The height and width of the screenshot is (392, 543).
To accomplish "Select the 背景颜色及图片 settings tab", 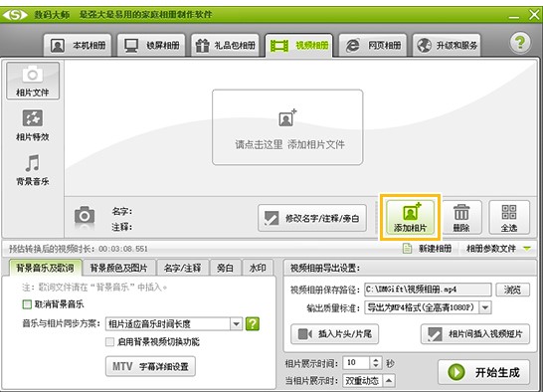I will point(118,268).
